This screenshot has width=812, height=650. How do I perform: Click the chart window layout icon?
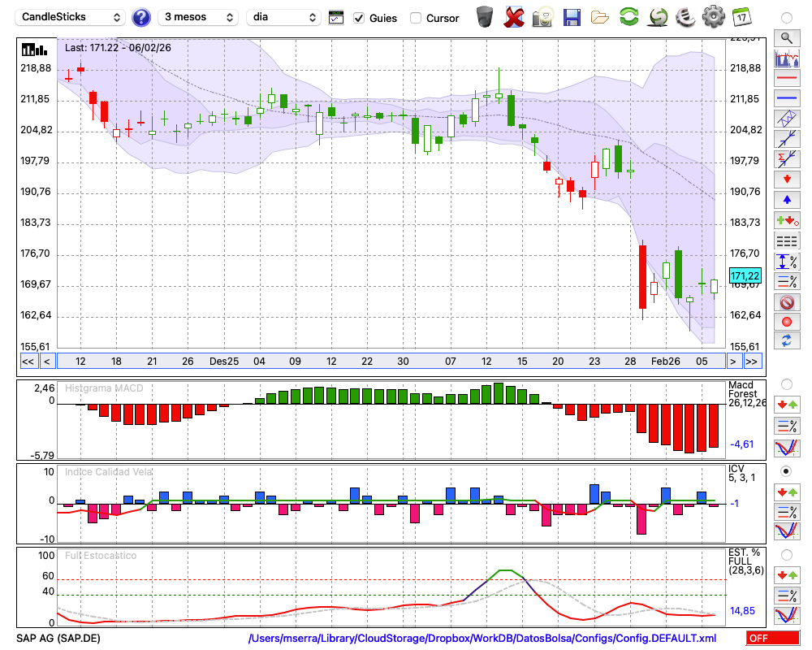click(336, 18)
